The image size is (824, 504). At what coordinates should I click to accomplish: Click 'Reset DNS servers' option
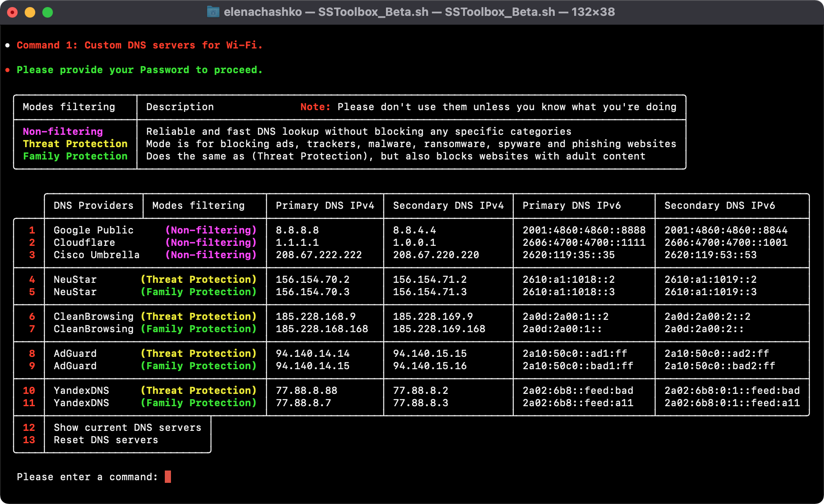106,440
